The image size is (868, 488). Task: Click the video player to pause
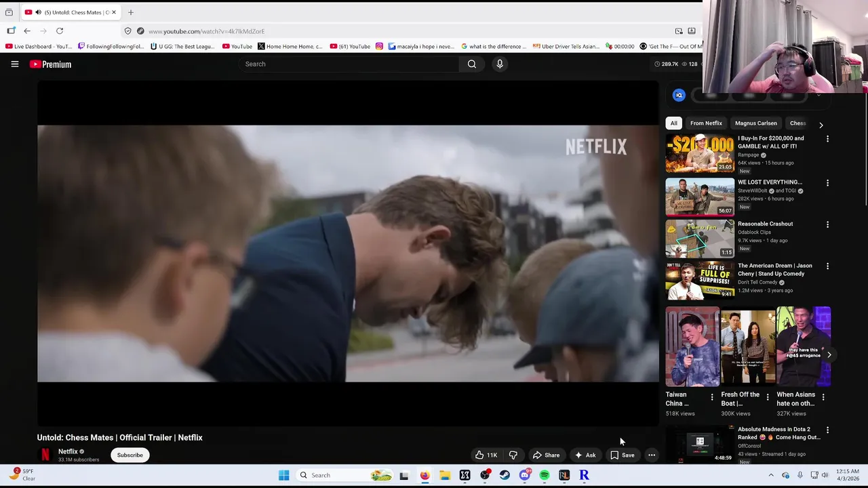point(348,253)
